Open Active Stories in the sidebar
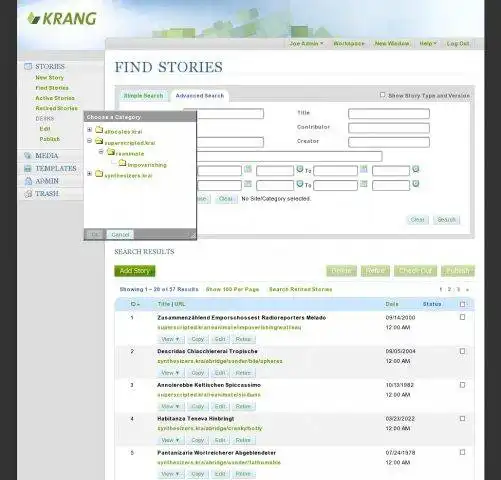The width and height of the screenshot is (501, 480). click(55, 98)
